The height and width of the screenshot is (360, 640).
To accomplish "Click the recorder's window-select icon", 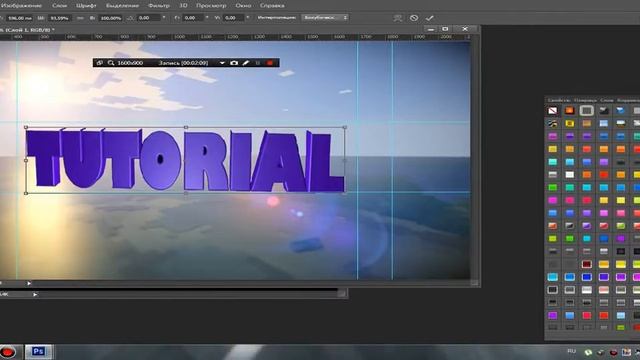I will pyautogui.click(x=100, y=63).
